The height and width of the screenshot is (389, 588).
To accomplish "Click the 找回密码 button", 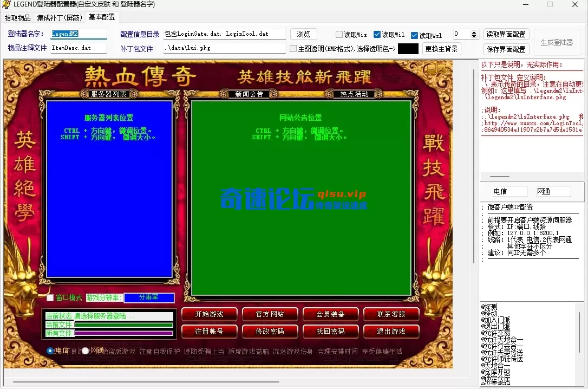I will 330,332.
